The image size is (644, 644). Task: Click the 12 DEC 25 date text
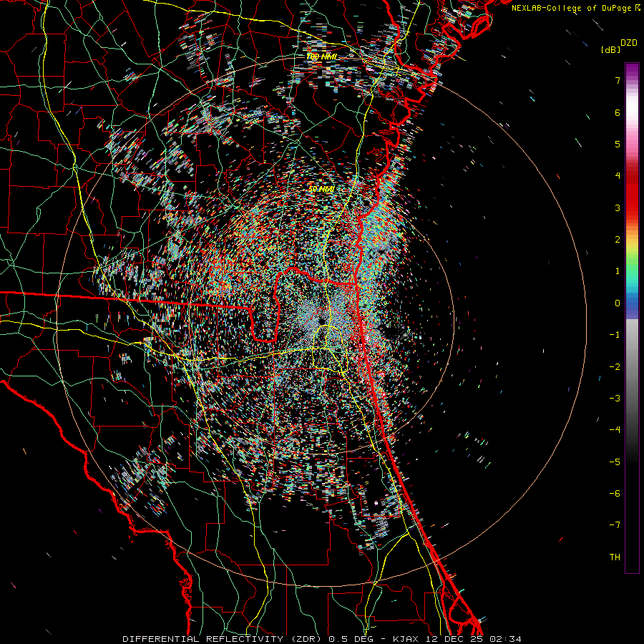(x=453, y=639)
